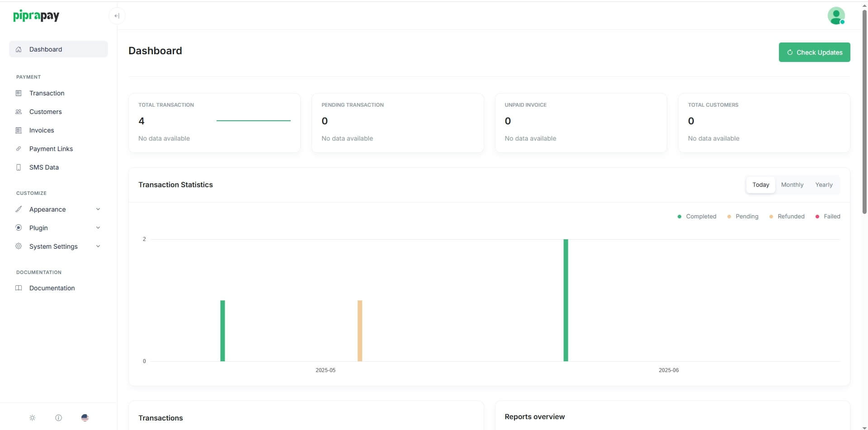
Task: Select the Today statistics tab
Action: 760,185
